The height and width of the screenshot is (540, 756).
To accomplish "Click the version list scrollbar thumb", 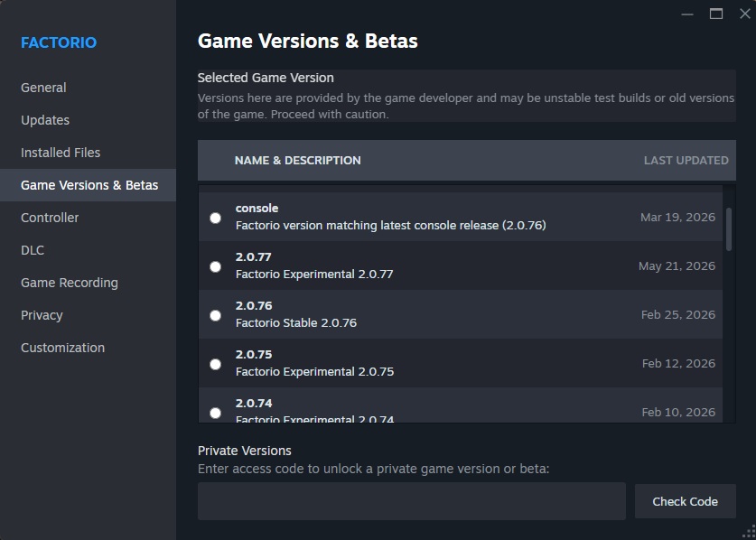I will pos(729,229).
